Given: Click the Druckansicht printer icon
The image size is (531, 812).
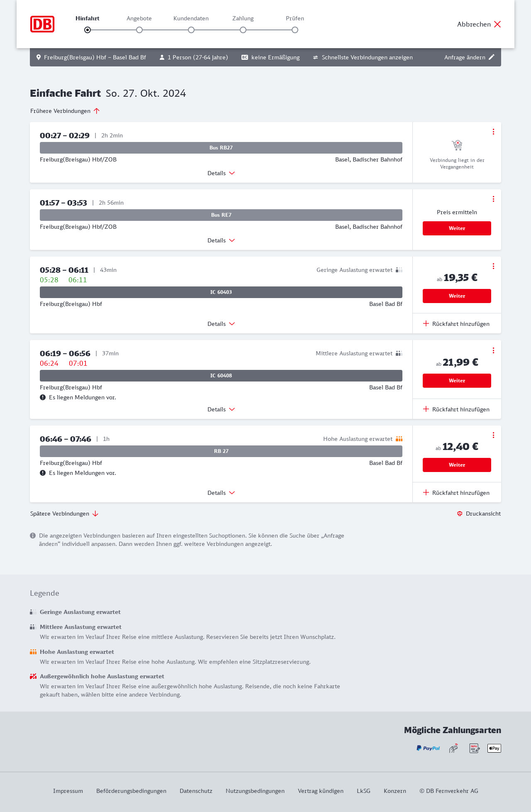Looking at the screenshot, I should (x=460, y=514).
